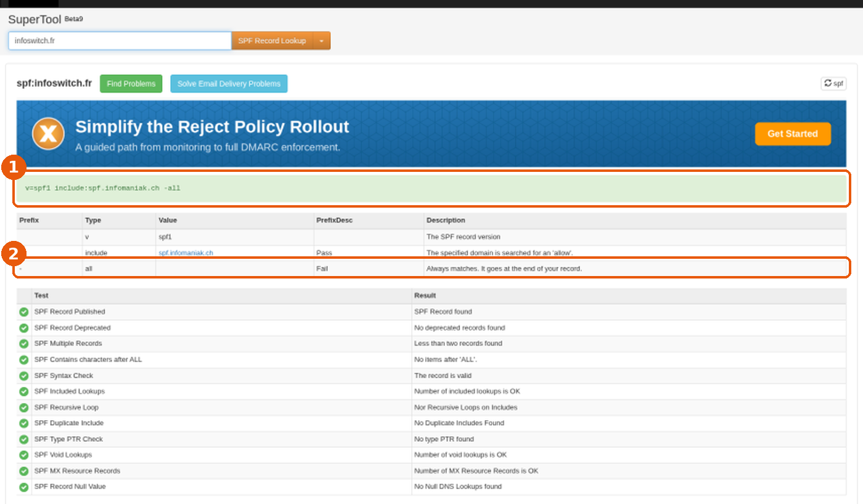Click the SPF Record Lookup button

click(x=272, y=41)
